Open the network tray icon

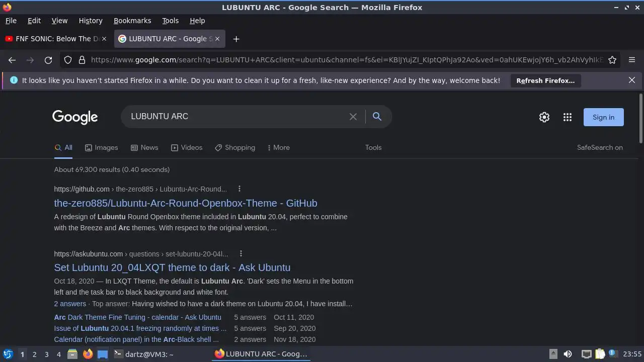(x=586, y=354)
